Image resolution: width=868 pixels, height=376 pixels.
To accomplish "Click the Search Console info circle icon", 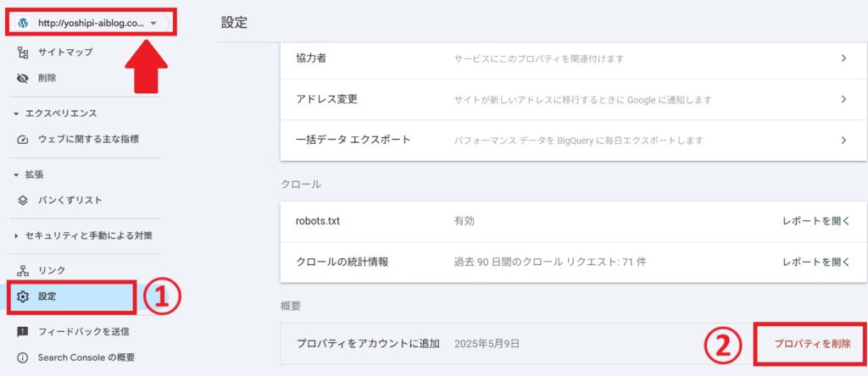I will 23,357.
